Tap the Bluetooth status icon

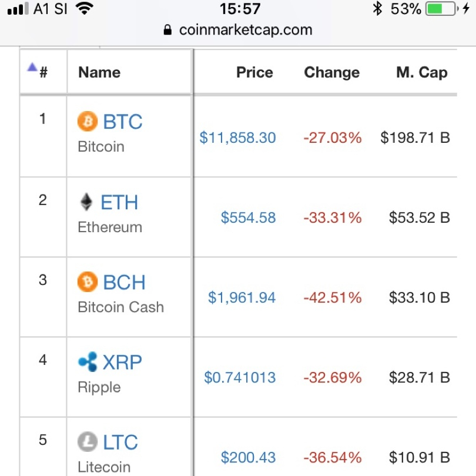click(377, 8)
